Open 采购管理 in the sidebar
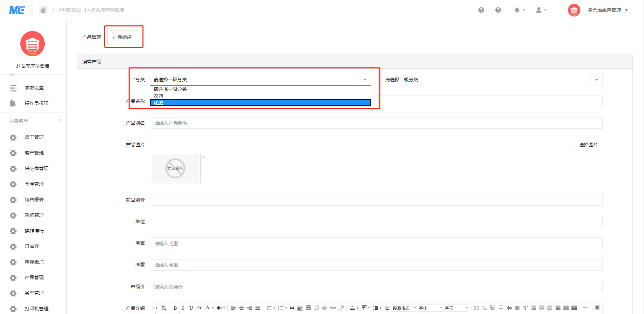Screen dimensions: 644x314 [34, 215]
